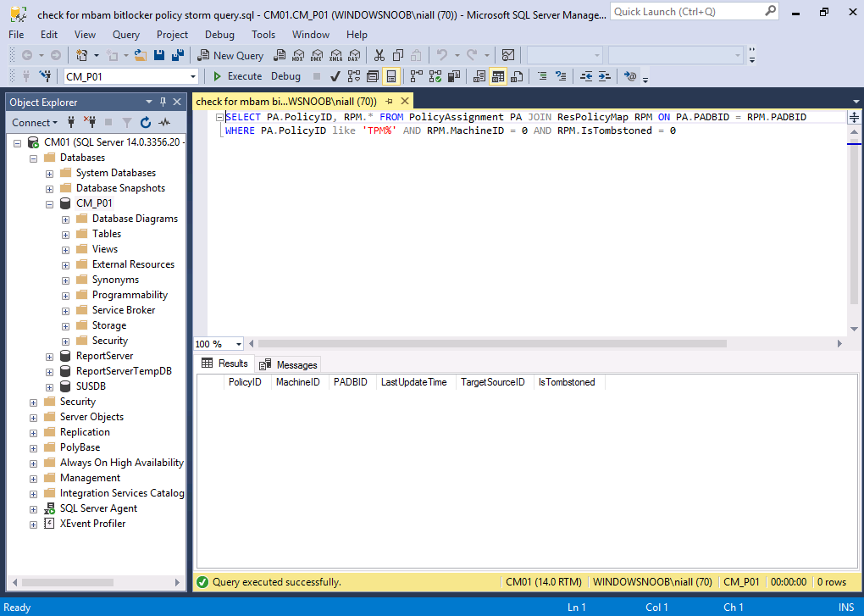Refresh the Object Explorer tree
This screenshot has height=616, width=864.
(x=146, y=122)
